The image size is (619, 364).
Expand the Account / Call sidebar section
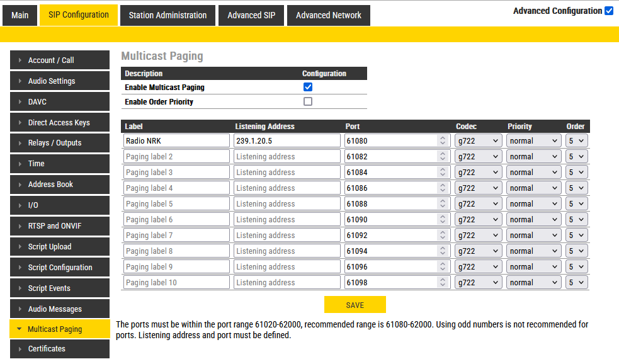tap(59, 60)
